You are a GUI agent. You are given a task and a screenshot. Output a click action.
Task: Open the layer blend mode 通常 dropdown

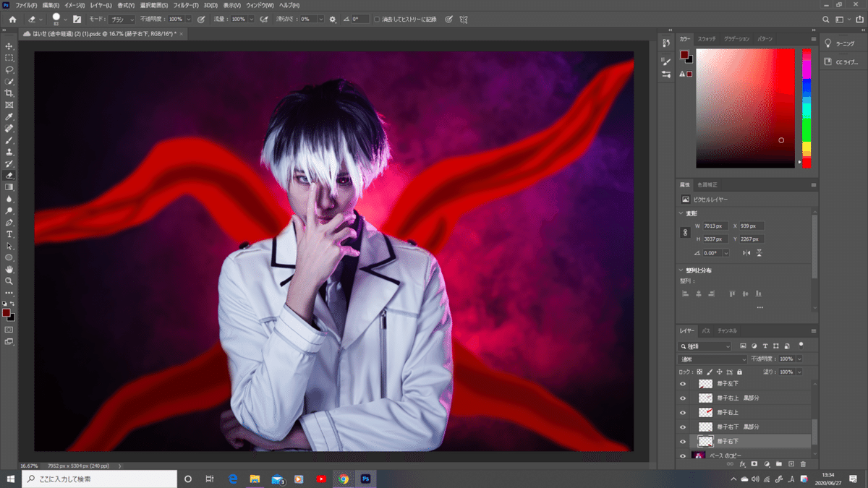pyautogui.click(x=713, y=359)
